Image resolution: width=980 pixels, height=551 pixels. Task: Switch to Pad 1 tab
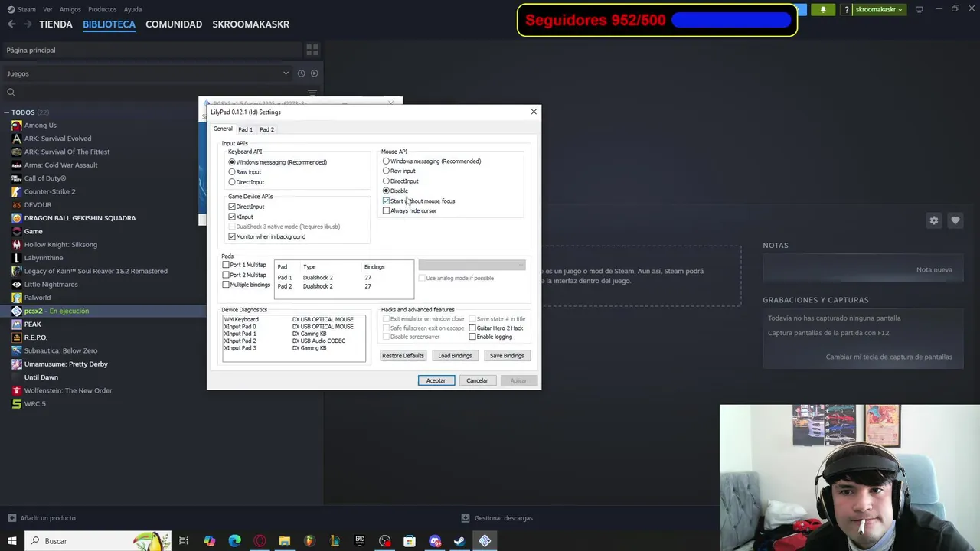(245, 129)
